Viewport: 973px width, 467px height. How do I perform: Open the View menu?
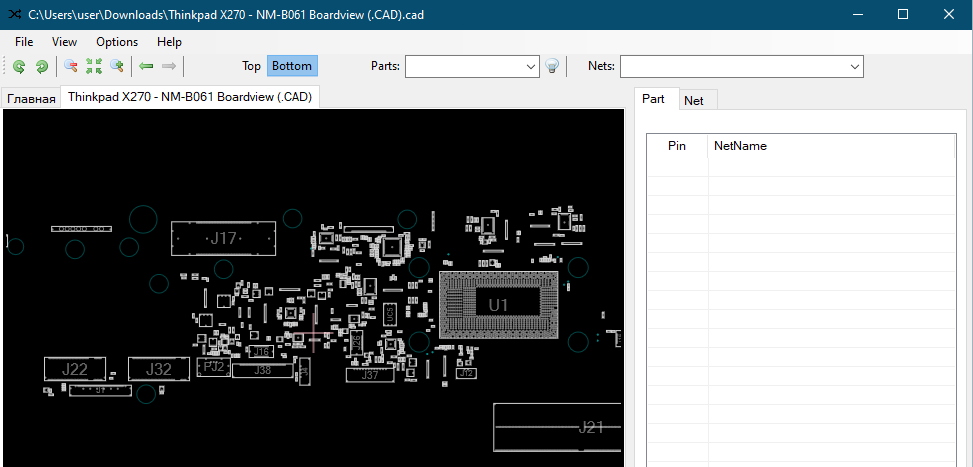click(65, 42)
